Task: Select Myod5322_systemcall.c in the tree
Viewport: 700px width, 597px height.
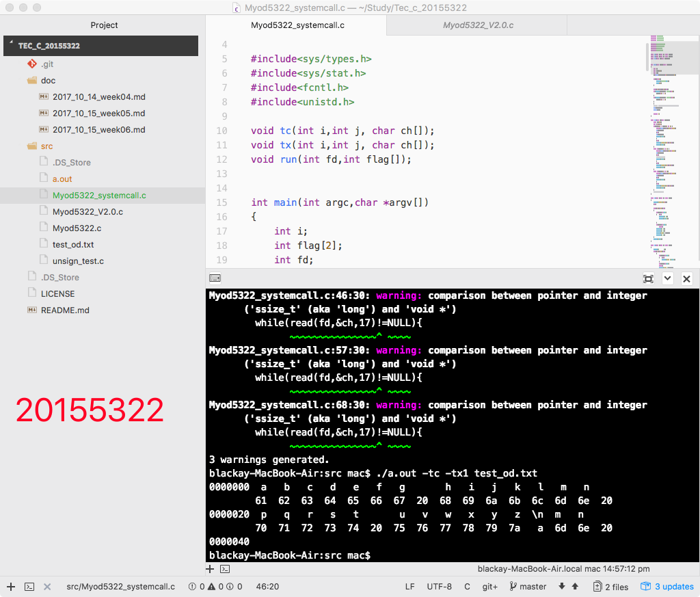Action: [99, 196]
